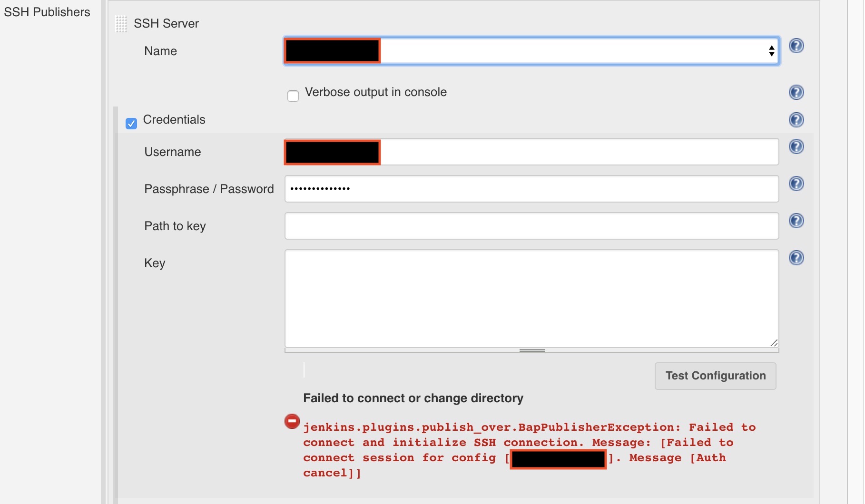Enable Verbose output in console checkbox

tap(293, 96)
